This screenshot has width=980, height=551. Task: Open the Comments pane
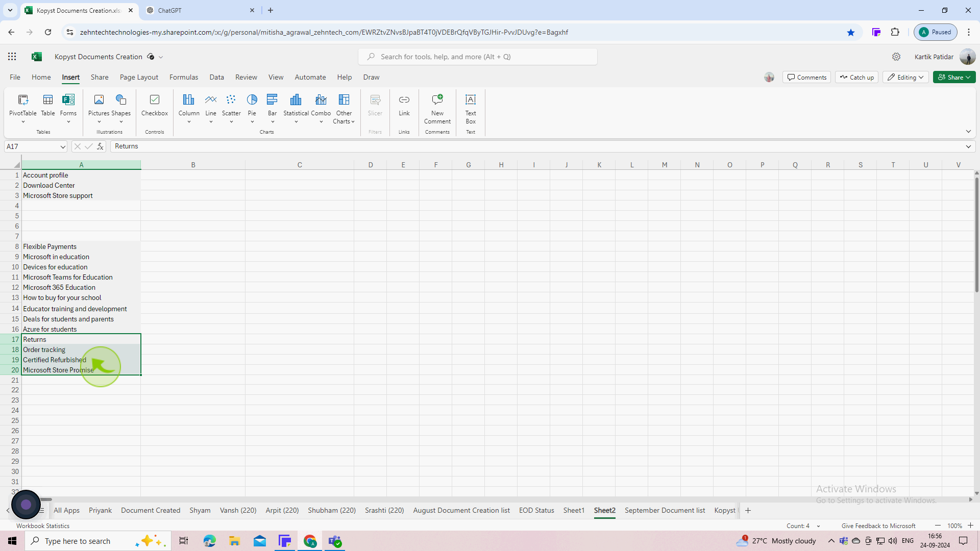pos(806,77)
